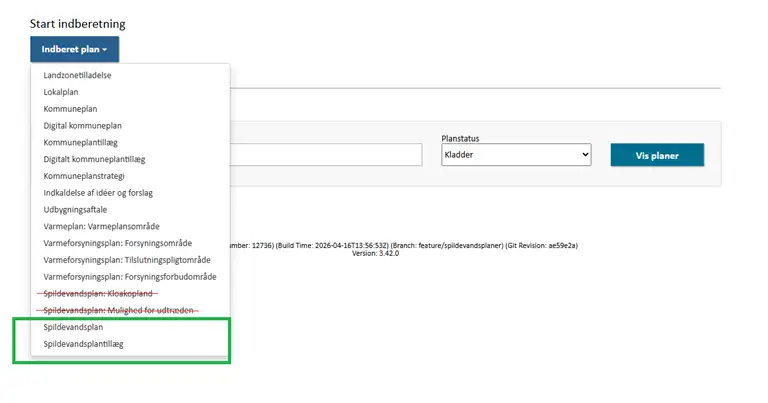The width and height of the screenshot is (768, 403).
Task: Open the Planstatus Kladder dropdown
Action: pyautogui.click(x=516, y=156)
